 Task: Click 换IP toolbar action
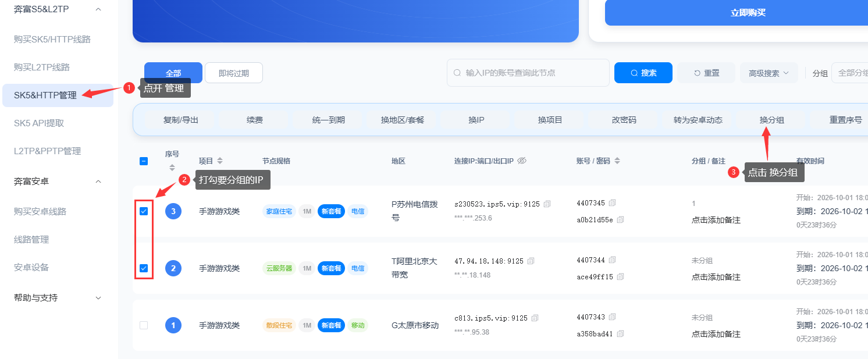pos(476,120)
